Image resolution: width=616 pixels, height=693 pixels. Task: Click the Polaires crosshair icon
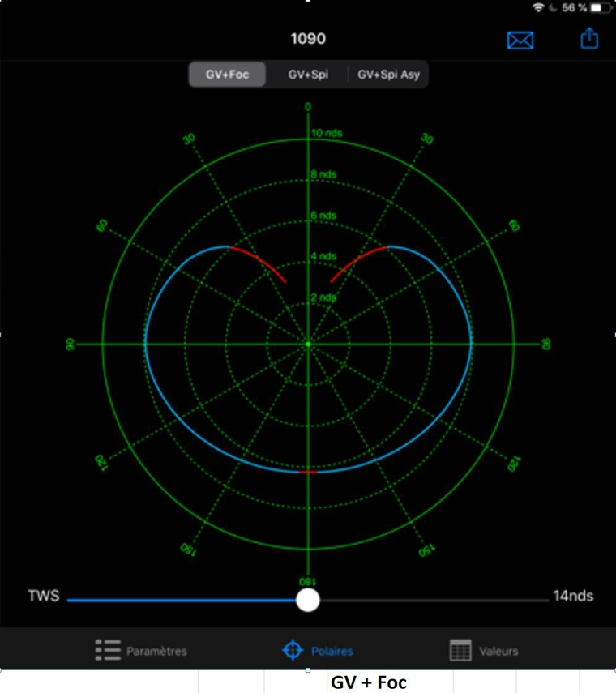tap(292, 650)
